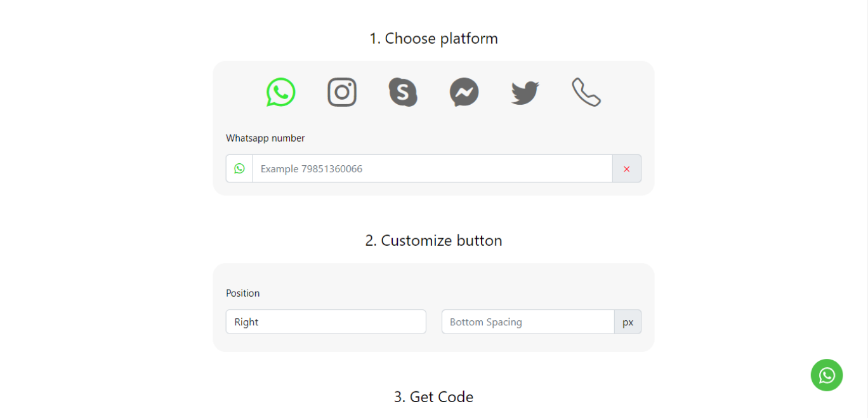The width and height of the screenshot is (868, 418).
Task: Open the Position dropdown showing Right
Action: click(326, 321)
